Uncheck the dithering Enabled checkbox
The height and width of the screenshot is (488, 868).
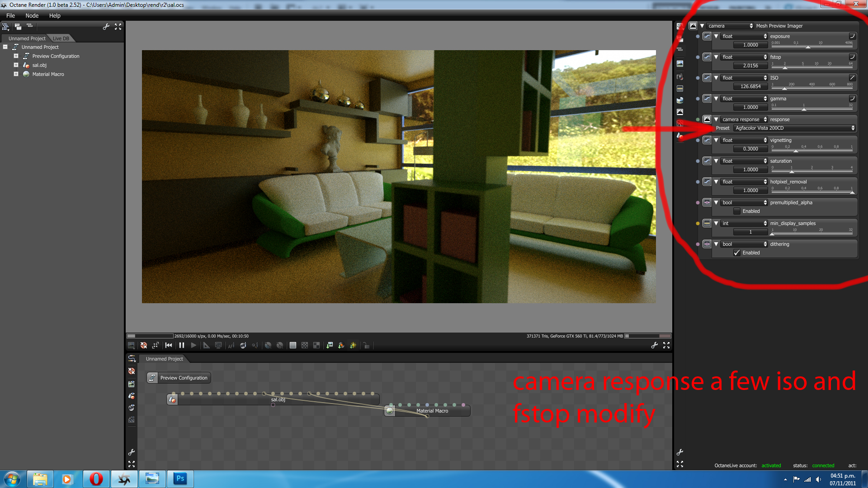(x=737, y=253)
